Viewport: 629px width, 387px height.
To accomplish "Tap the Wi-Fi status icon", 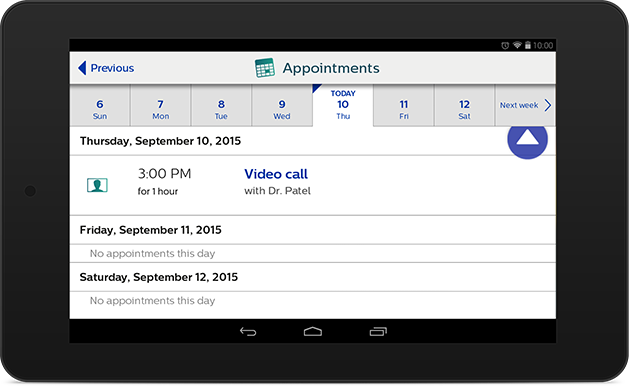I will [517, 45].
